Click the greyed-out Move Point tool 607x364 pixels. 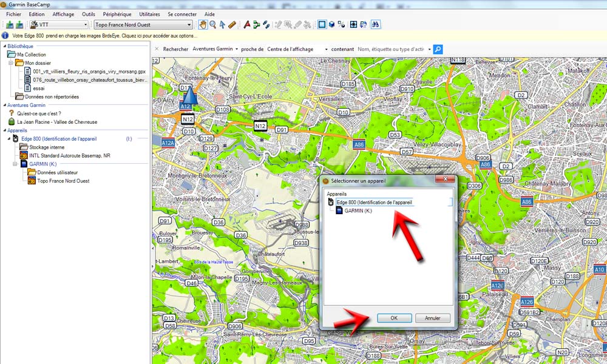coord(288,25)
